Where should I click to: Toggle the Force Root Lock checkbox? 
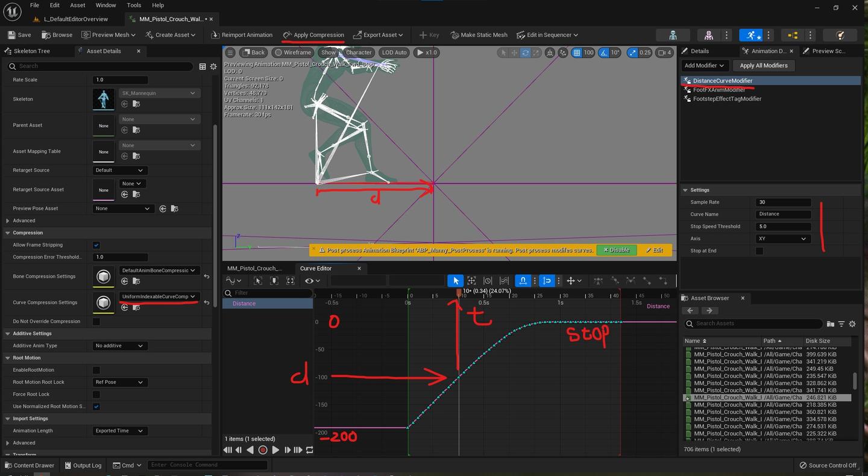96,394
